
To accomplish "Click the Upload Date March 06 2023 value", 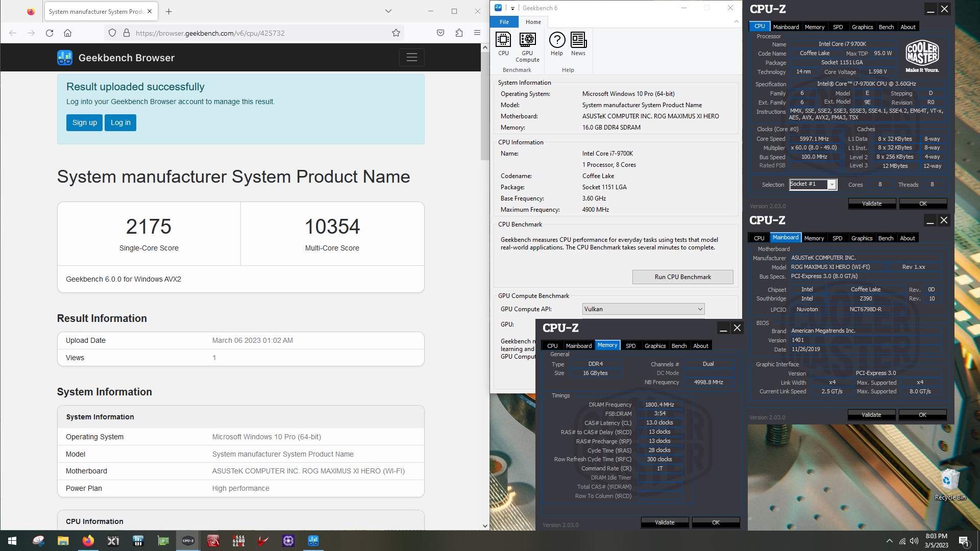I will pos(253,340).
